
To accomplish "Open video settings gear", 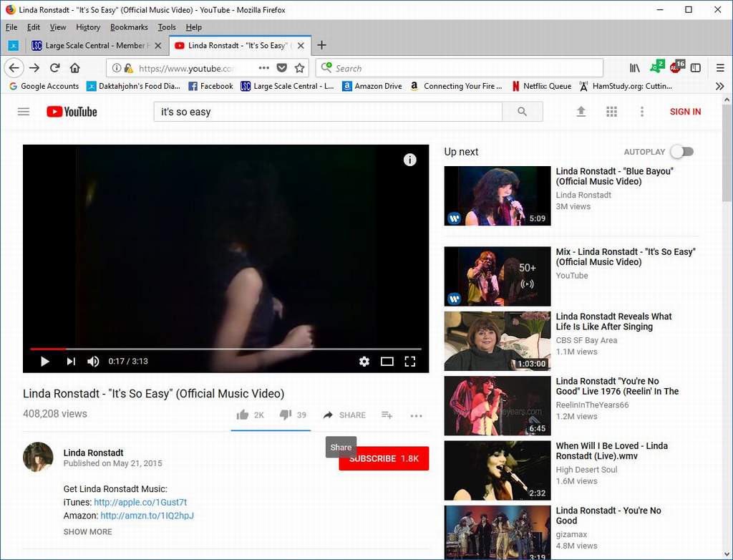I will (364, 361).
